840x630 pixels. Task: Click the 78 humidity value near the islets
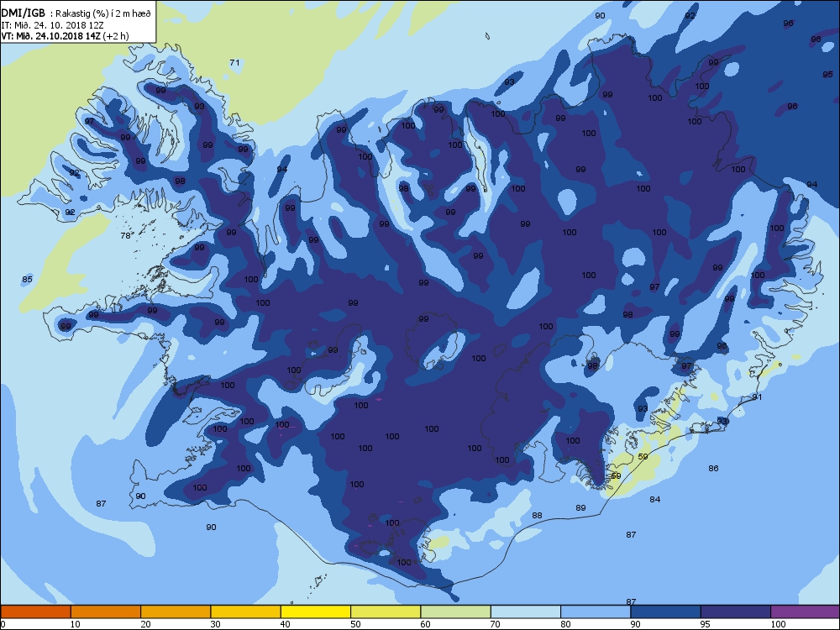click(x=125, y=235)
